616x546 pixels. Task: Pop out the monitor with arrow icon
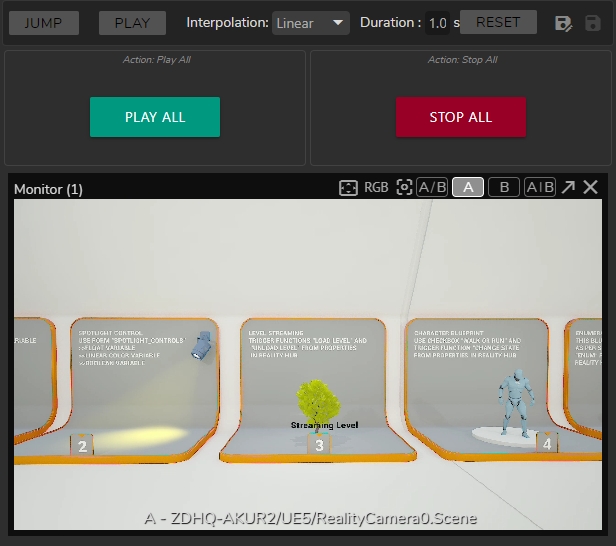(x=568, y=187)
